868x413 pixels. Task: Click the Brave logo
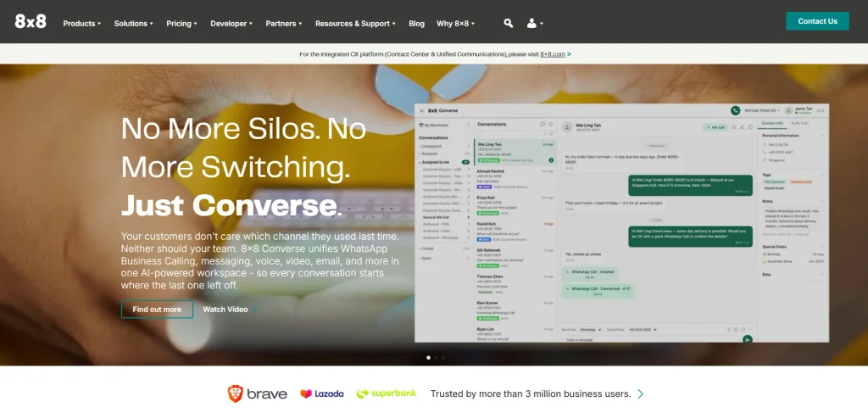pos(258,393)
